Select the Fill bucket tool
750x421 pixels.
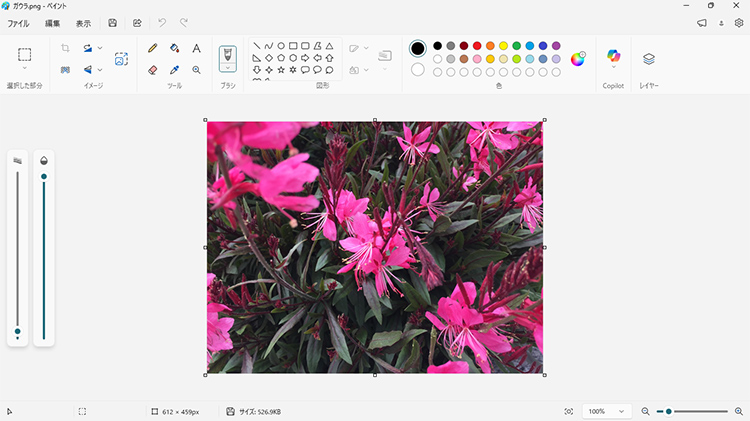(x=174, y=48)
